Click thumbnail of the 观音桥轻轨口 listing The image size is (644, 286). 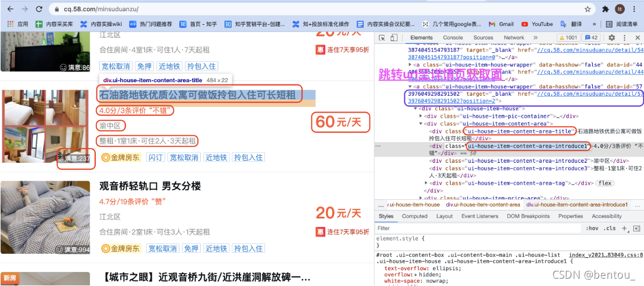pyautogui.click(x=46, y=217)
